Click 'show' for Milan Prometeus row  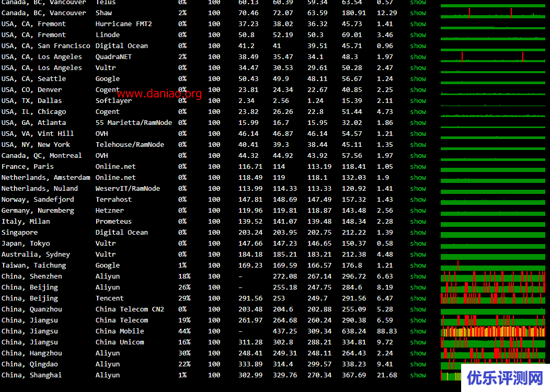coord(418,222)
